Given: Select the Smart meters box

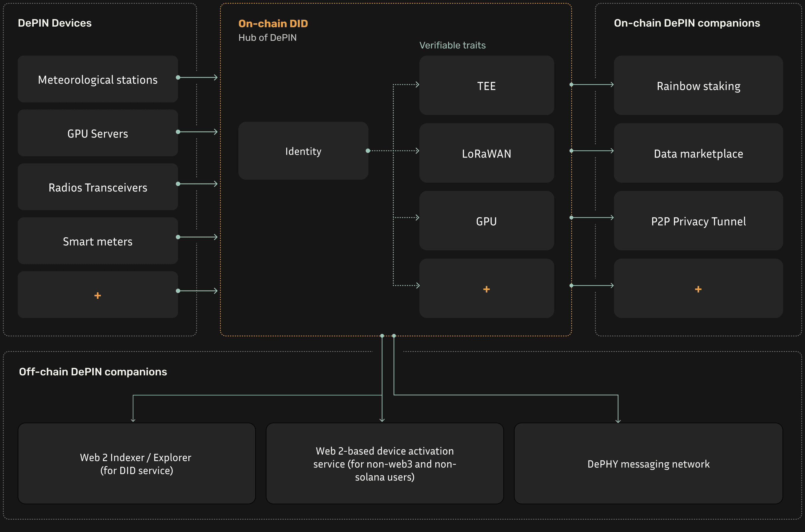Looking at the screenshot, I should pyautogui.click(x=98, y=241).
